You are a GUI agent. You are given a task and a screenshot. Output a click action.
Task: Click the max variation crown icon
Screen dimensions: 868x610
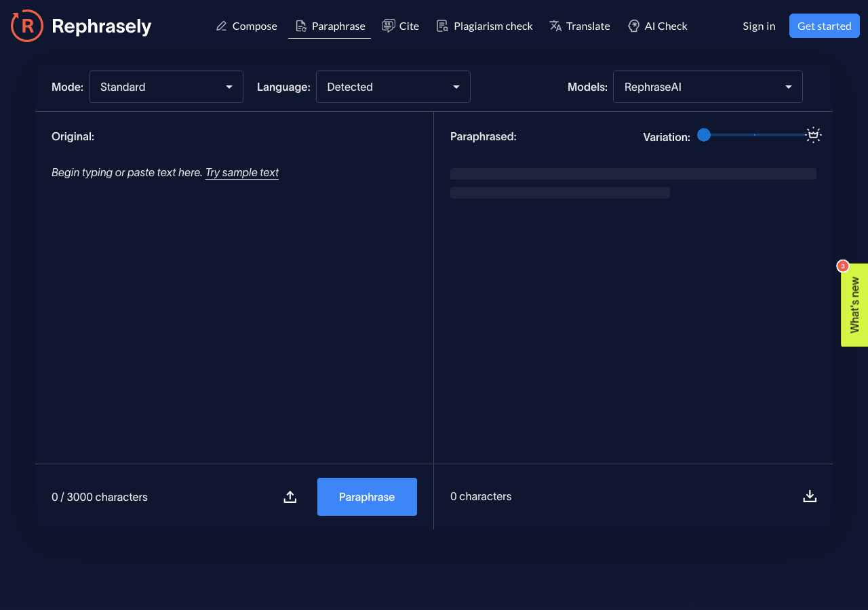click(814, 135)
